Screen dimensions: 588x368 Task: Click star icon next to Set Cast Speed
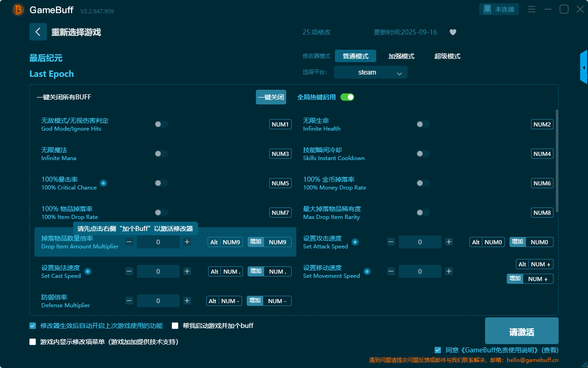tap(88, 271)
